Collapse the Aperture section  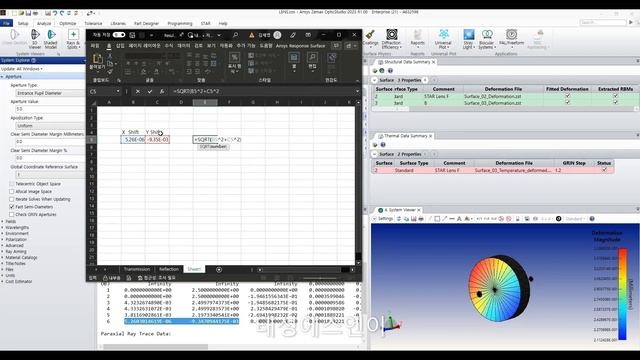point(2,77)
